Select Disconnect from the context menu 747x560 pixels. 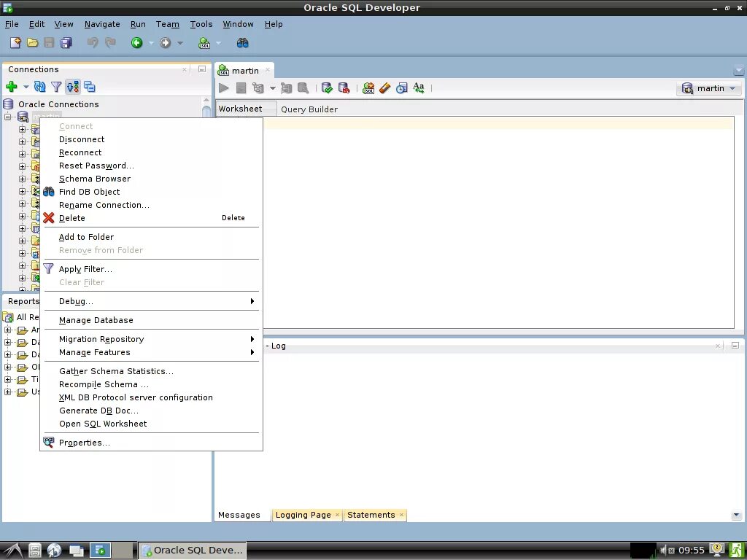coord(152,139)
